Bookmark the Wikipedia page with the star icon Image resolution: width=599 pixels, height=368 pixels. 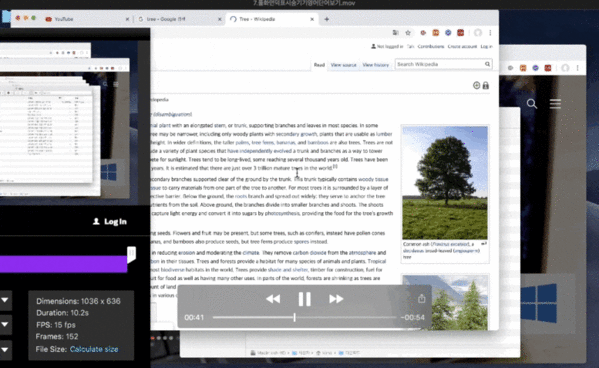[x=408, y=33]
